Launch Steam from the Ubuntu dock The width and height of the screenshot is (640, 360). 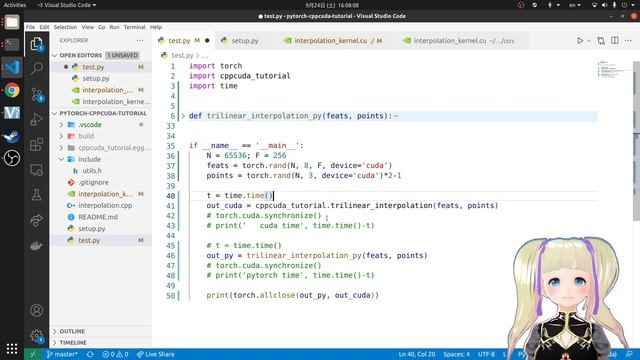(12, 136)
